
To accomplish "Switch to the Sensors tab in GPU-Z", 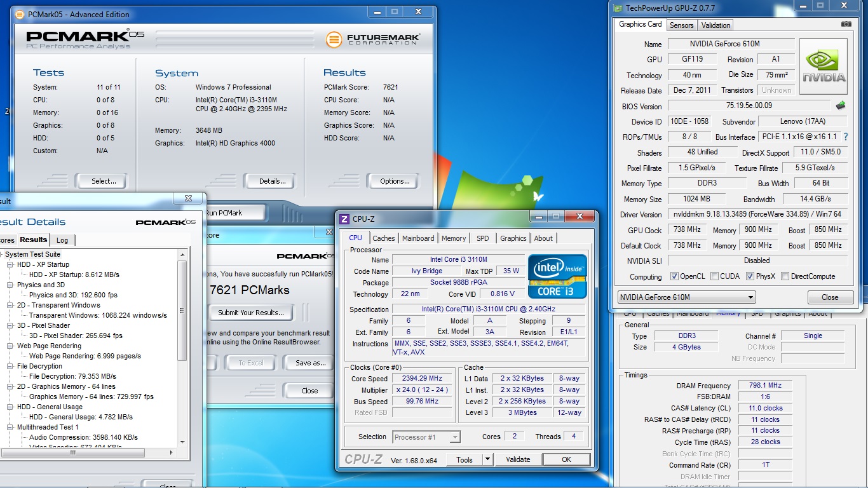I will pos(681,25).
